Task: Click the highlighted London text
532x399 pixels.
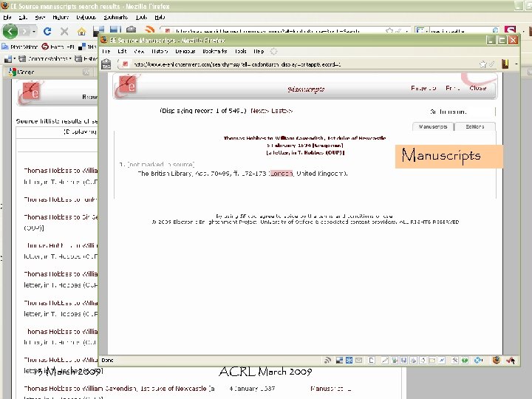Action: (x=282, y=174)
